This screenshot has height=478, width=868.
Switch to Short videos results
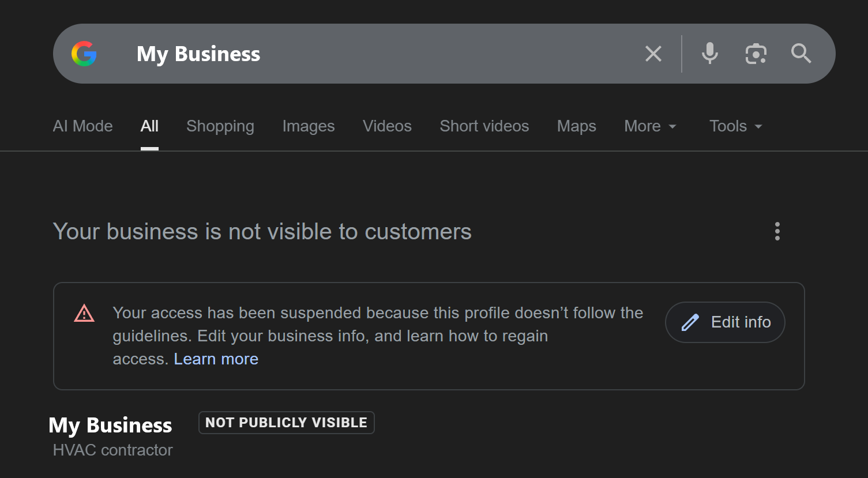[484, 126]
